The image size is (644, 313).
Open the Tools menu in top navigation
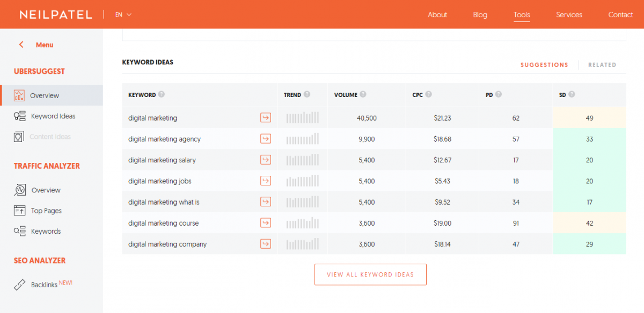tap(521, 14)
